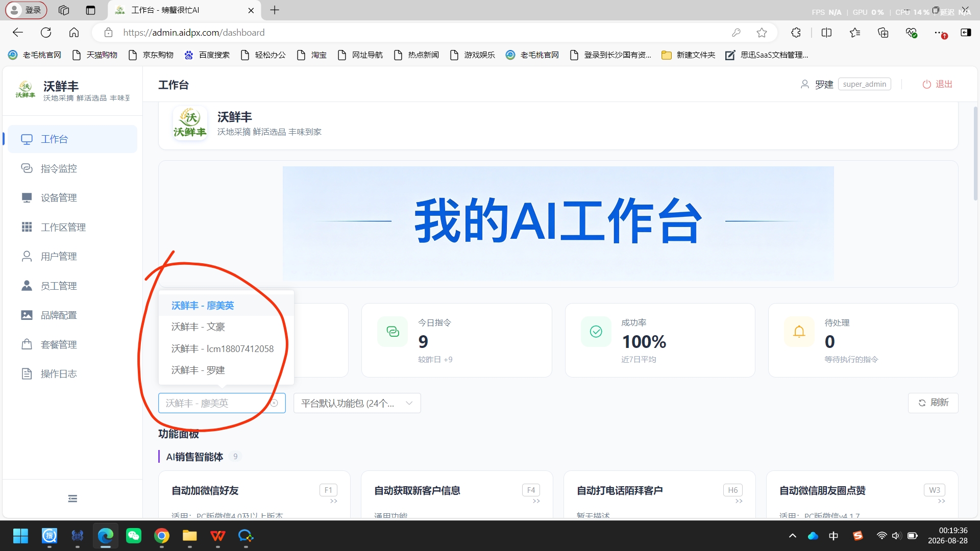Add page to favorites star icon
980x551 pixels.
(x=762, y=33)
